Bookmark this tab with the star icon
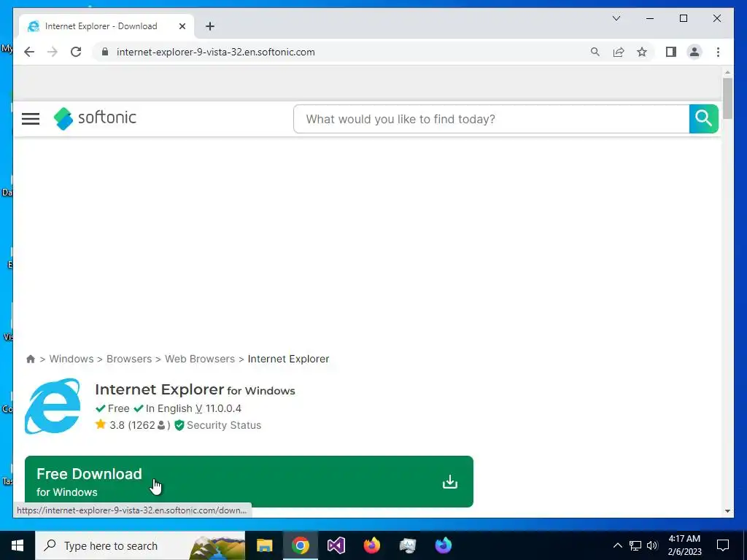747x560 pixels. click(x=642, y=52)
